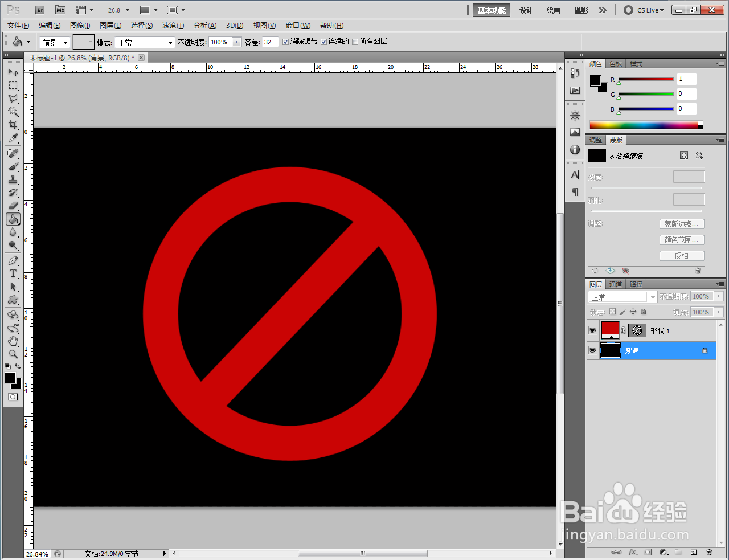This screenshot has width=729, height=560.
Task: Toggle lock transparent pixels in Layers panel
Action: click(612, 312)
